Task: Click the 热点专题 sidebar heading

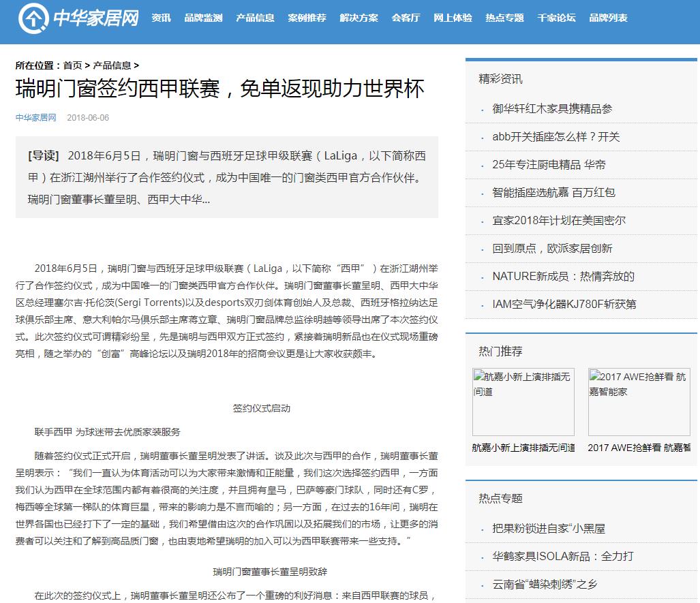Action: point(500,498)
